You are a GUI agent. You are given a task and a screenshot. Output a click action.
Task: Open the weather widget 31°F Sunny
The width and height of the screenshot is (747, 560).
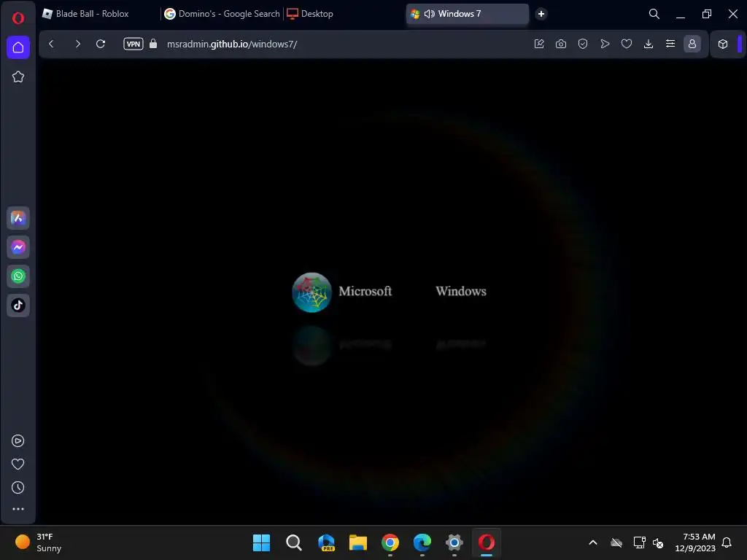coord(39,542)
